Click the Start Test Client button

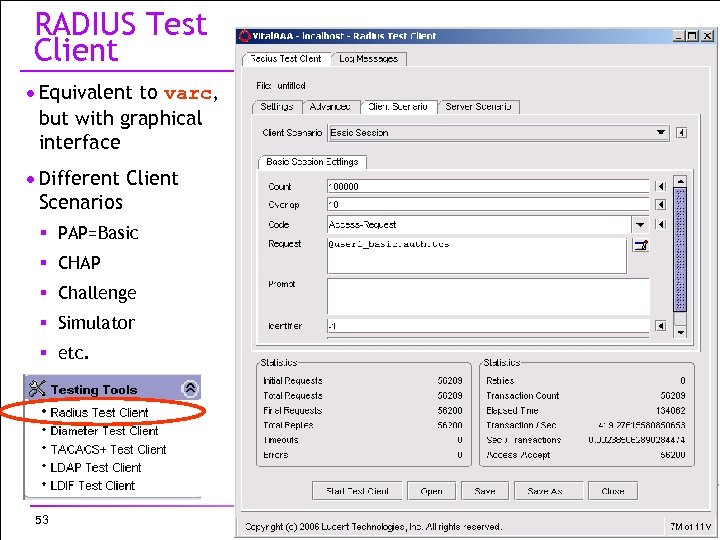point(357,491)
